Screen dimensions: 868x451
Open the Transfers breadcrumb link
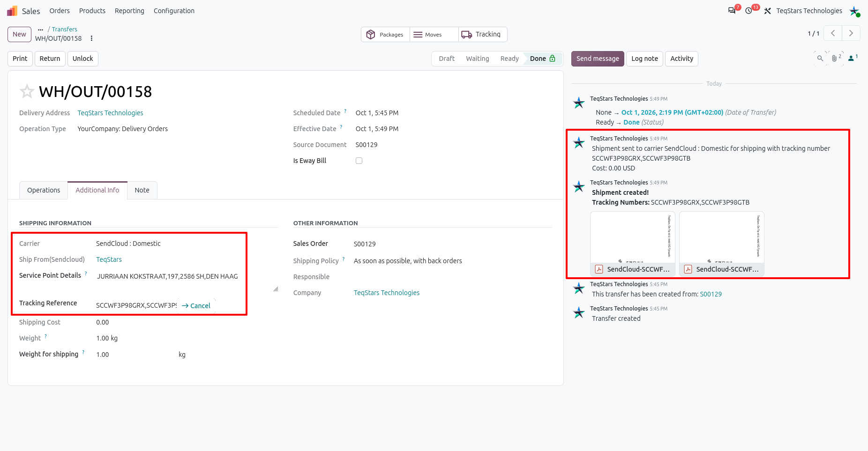pos(65,29)
